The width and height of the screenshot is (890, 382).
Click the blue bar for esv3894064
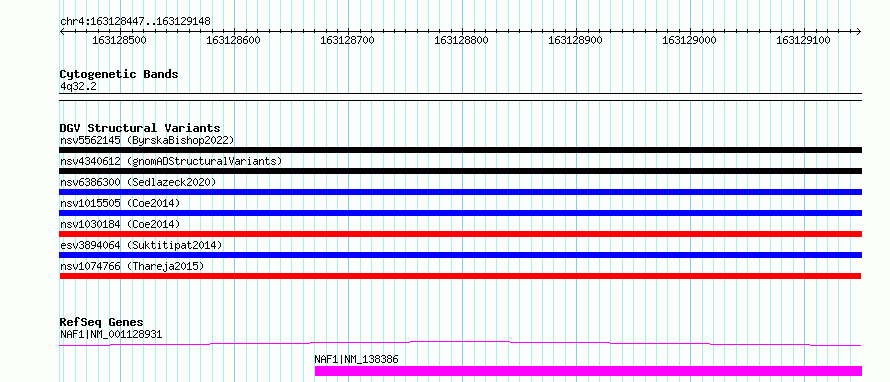(x=460, y=255)
